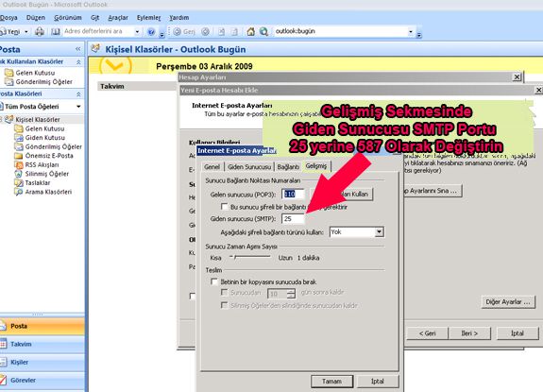This screenshot has width=543, height=392.
Task: Open Gelen Kutusu in favorite folders
Action: tap(35, 73)
